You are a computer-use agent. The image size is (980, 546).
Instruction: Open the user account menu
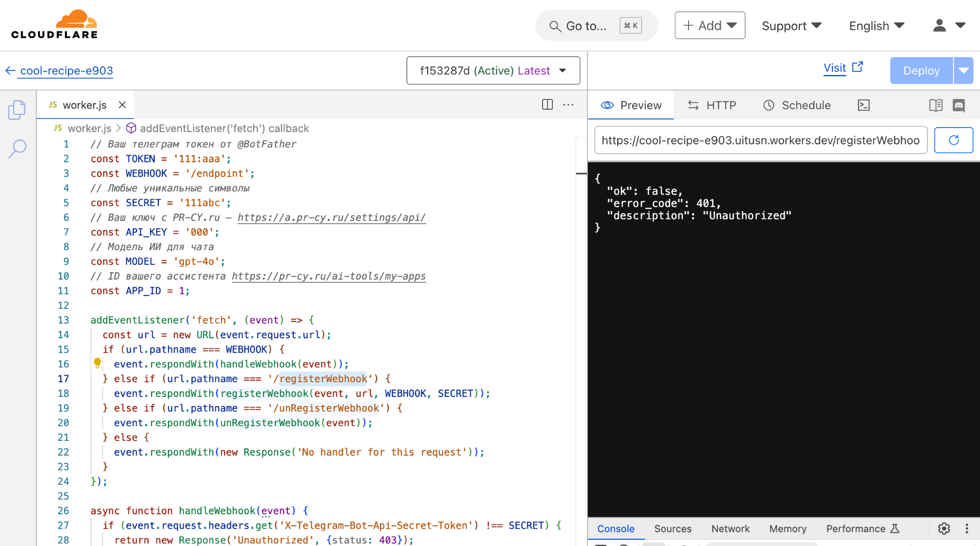pos(949,26)
